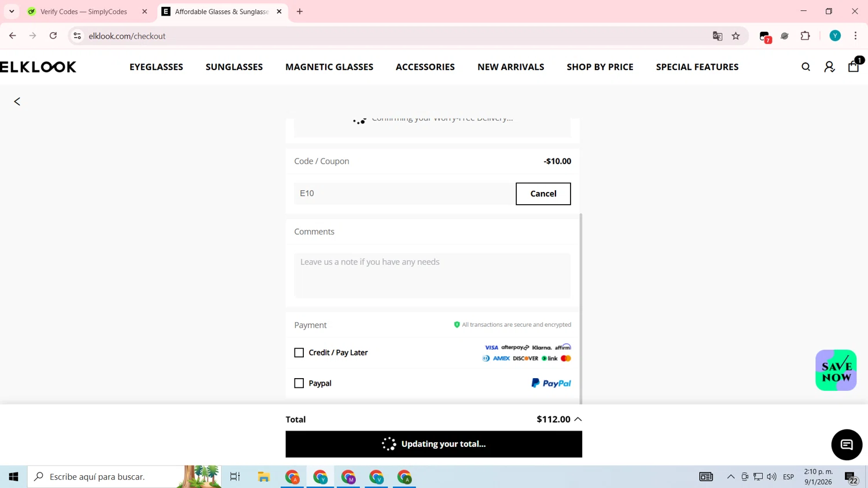Open MAGNETIC GLASSES menu
This screenshot has height=488, width=868.
click(x=329, y=67)
